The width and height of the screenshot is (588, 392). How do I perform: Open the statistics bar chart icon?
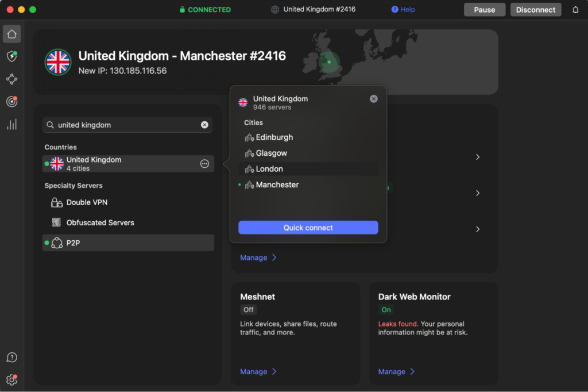tap(11, 124)
